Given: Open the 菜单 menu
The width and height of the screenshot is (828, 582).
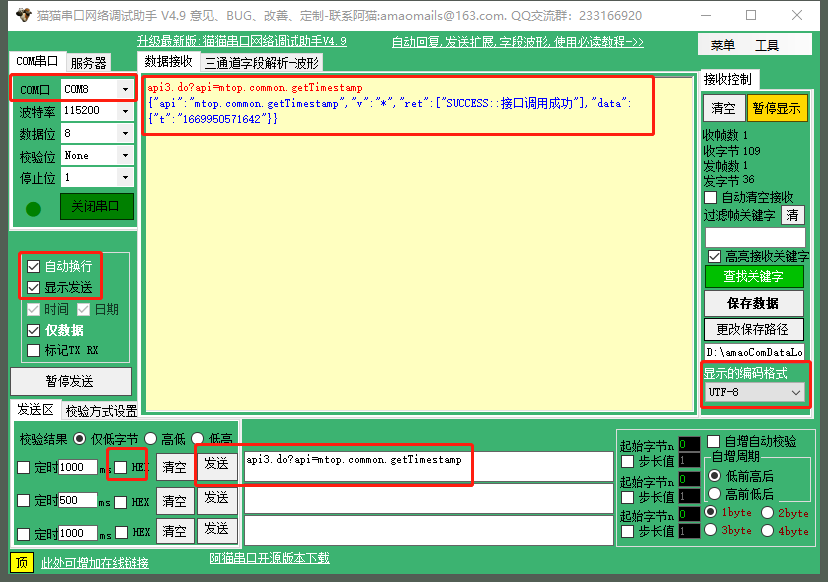Looking at the screenshot, I should pyautogui.click(x=722, y=45).
